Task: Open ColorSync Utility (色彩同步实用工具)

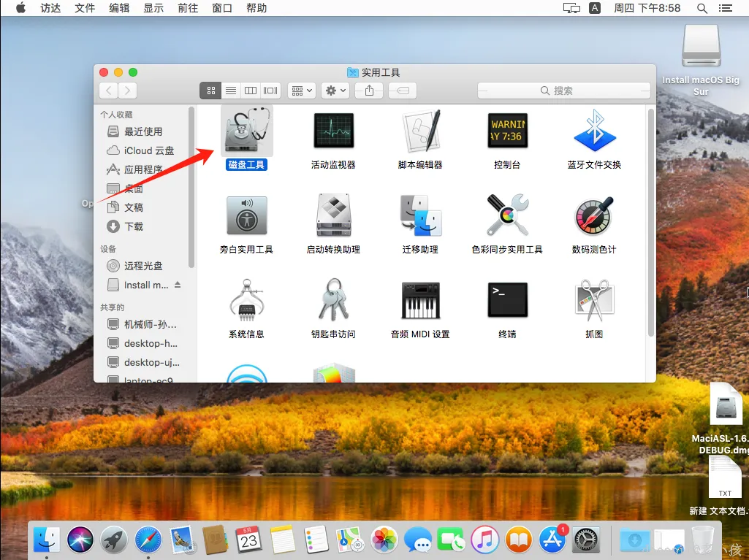Action: pyautogui.click(x=507, y=215)
